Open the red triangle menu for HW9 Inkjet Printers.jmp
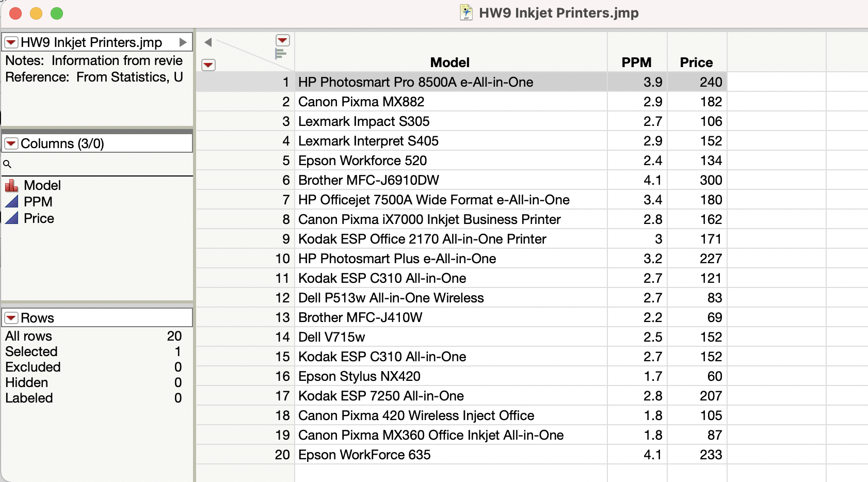868x482 pixels. pos(10,42)
